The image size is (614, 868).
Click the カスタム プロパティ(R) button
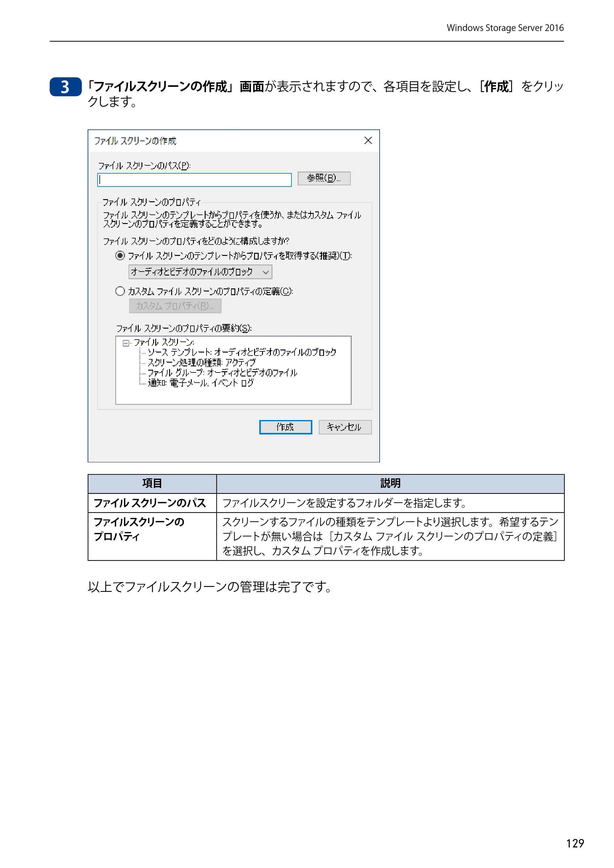tap(175, 306)
